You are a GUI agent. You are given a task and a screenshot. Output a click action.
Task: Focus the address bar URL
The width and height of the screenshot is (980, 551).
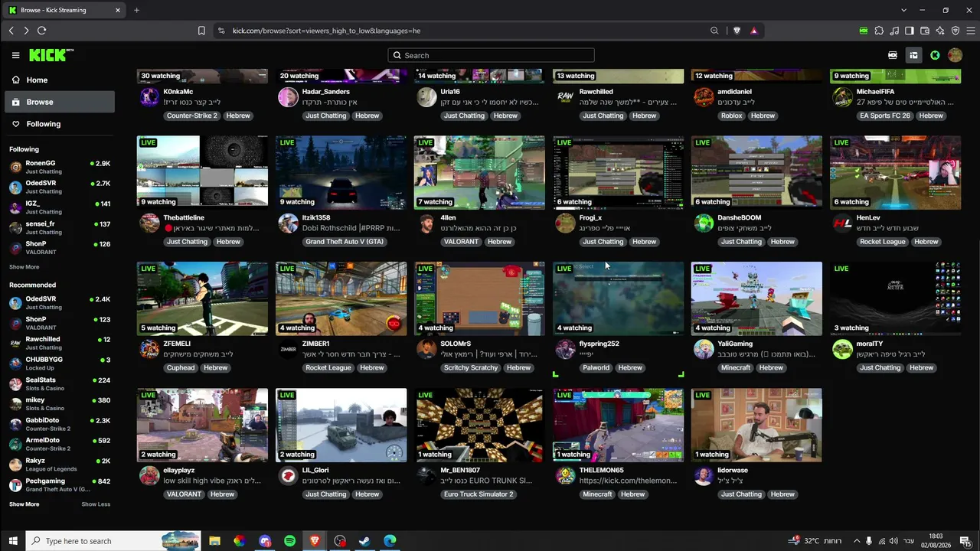(x=326, y=31)
